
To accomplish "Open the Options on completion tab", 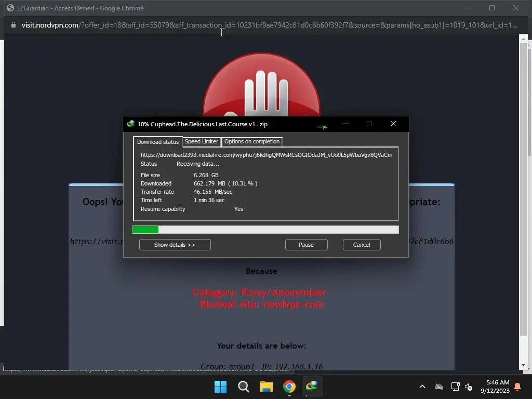I will pos(252,141).
